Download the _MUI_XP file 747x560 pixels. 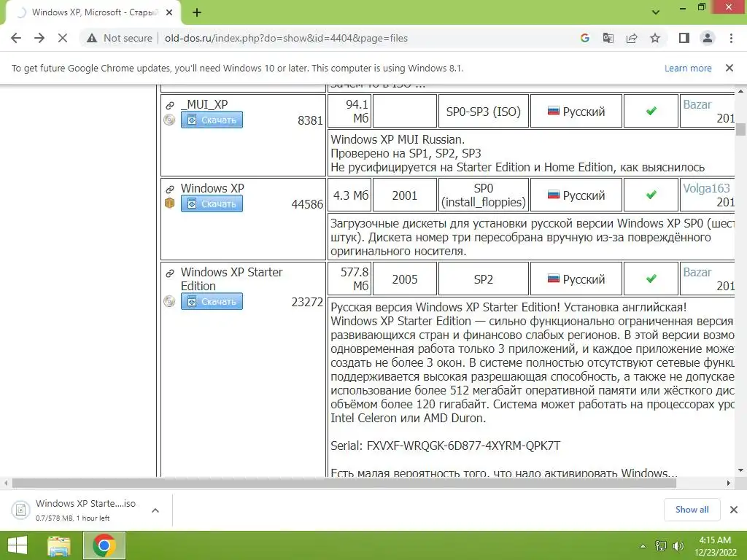coord(212,120)
